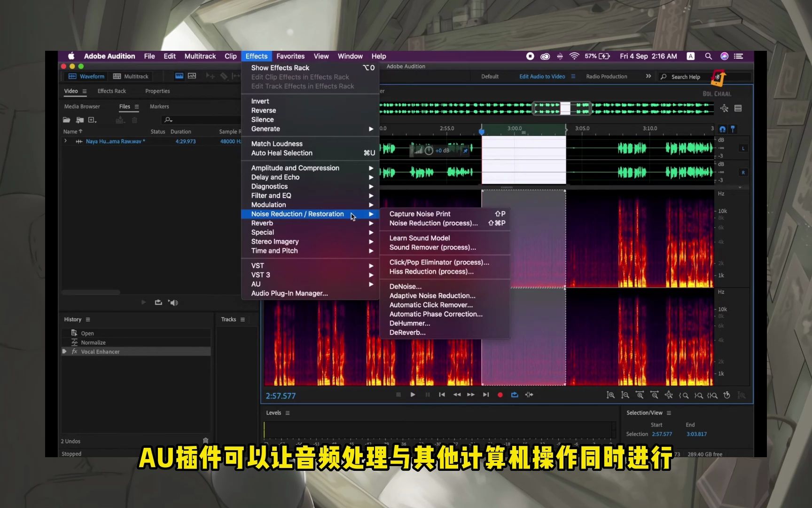Viewport: 812px width, 508px height.
Task: Click Open File folder icon
Action: 67,120
